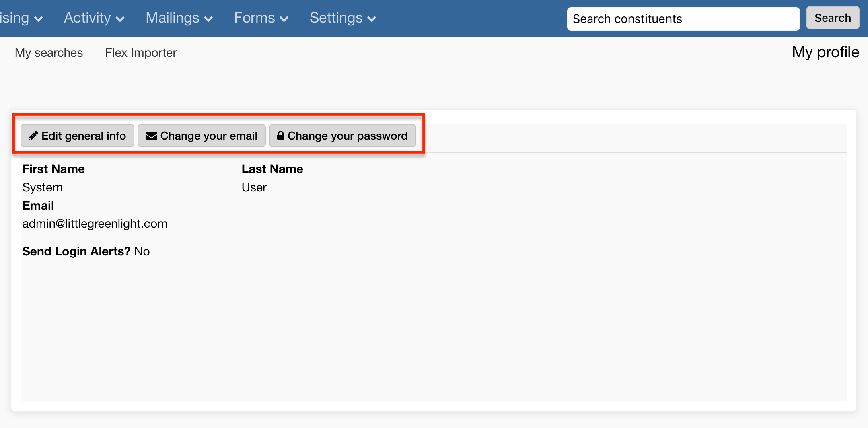Open the Mailings menu
The width and height of the screenshot is (868, 428).
(x=179, y=18)
